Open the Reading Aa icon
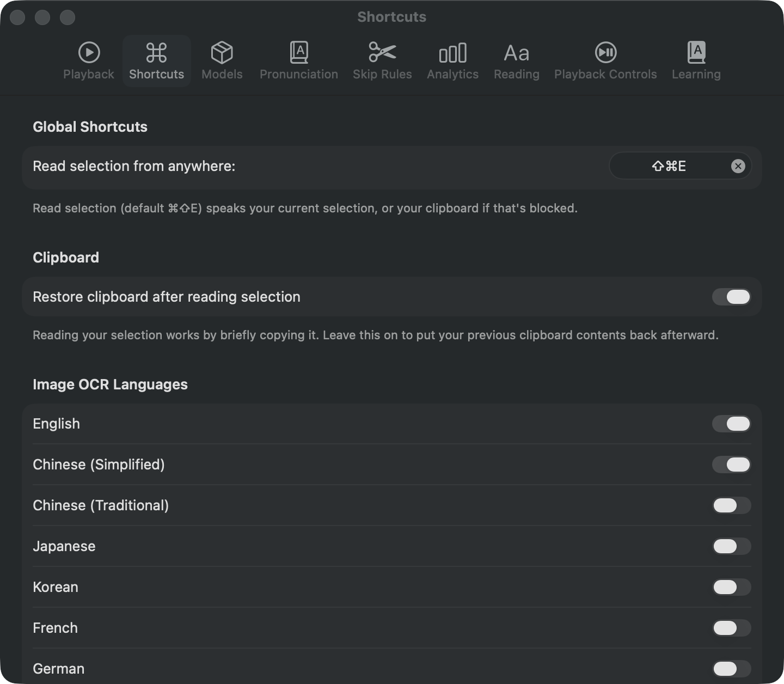Viewport: 784px width, 684px height. tap(517, 53)
